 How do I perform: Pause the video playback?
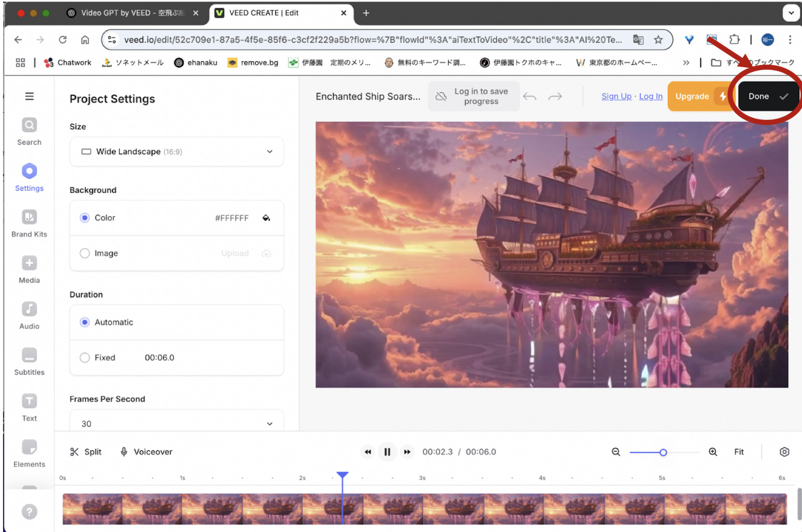pyautogui.click(x=387, y=452)
